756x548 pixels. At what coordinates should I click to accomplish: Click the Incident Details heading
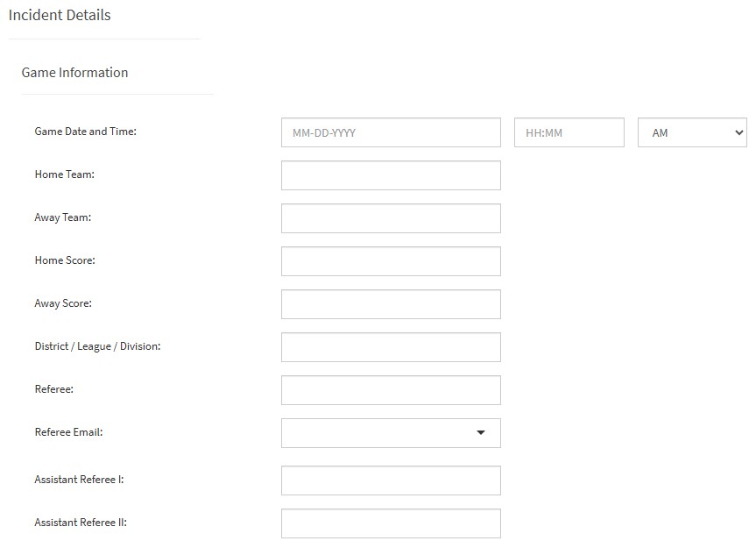pyautogui.click(x=60, y=15)
